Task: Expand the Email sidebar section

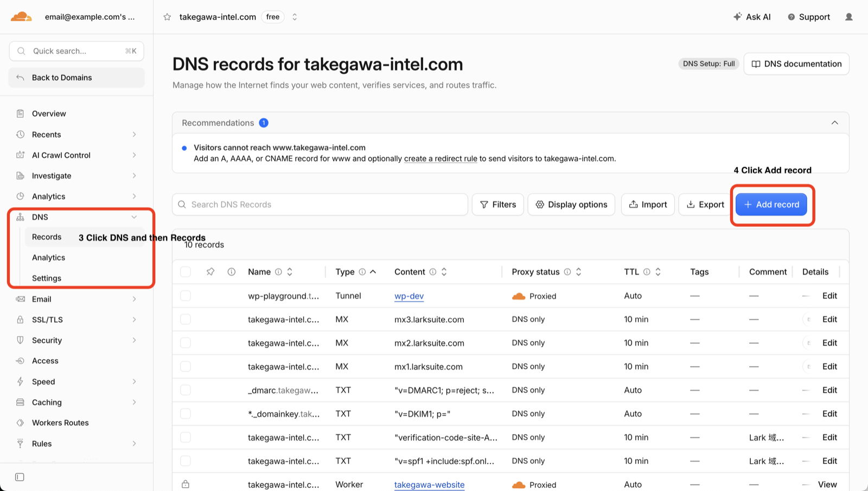Action: pyautogui.click(x=134, y=299)
